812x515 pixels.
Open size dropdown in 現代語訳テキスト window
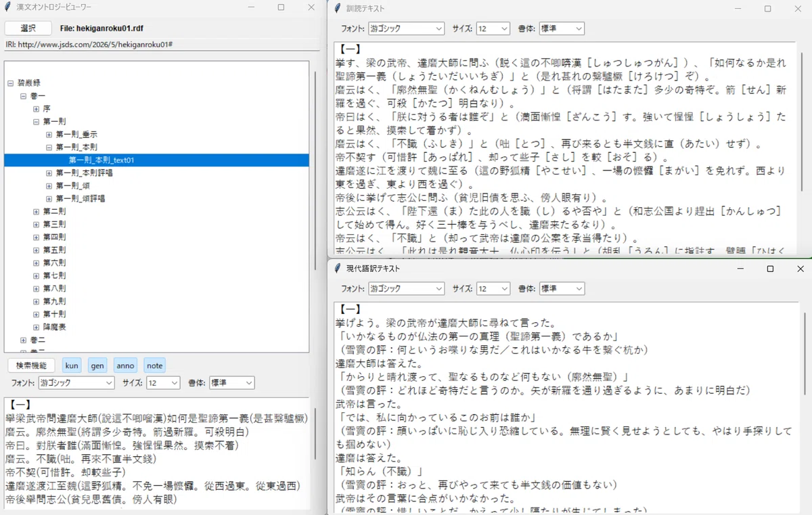(493, 288)
